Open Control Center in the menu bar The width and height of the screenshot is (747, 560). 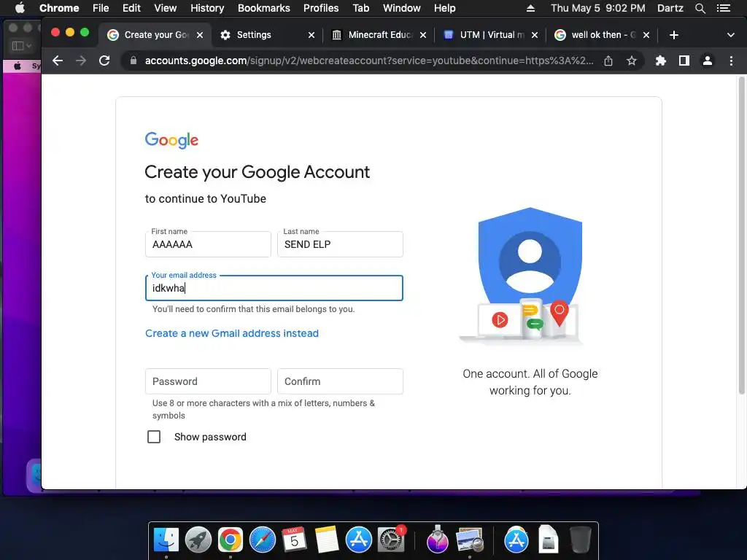coord(723,8)
